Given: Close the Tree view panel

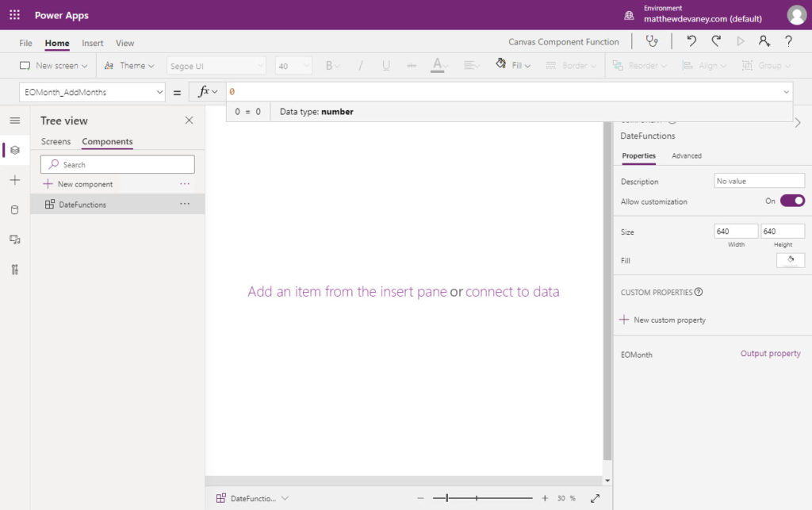Looking at the screenshot, I should coord(189,120).
